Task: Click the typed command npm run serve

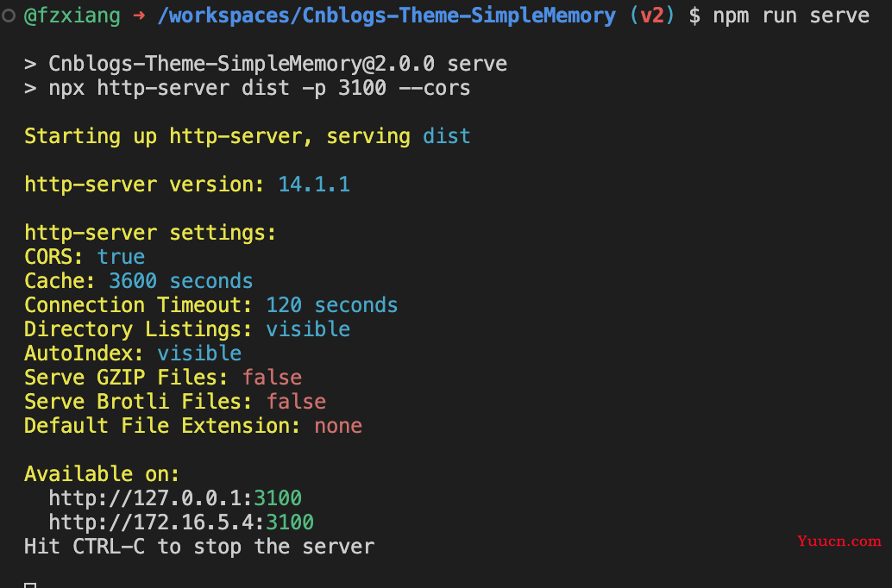Action: pyautogui.click(x=791, y=16)
